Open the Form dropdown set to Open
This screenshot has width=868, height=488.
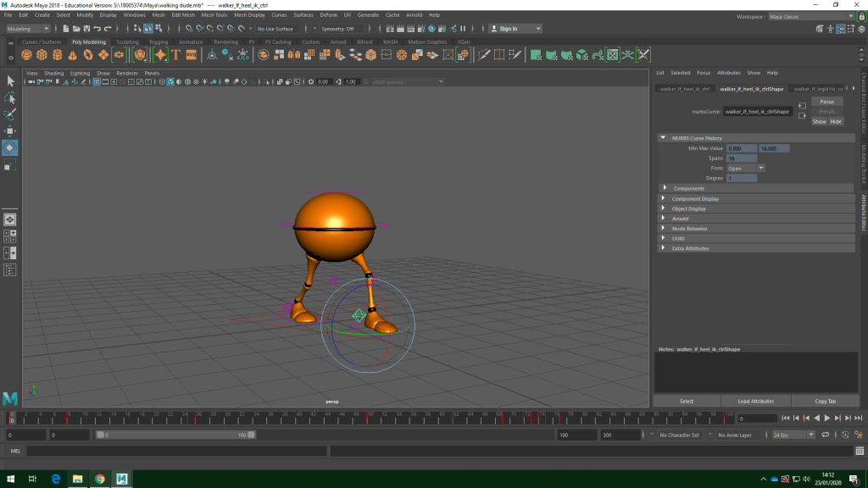click(x=745, y=169)
